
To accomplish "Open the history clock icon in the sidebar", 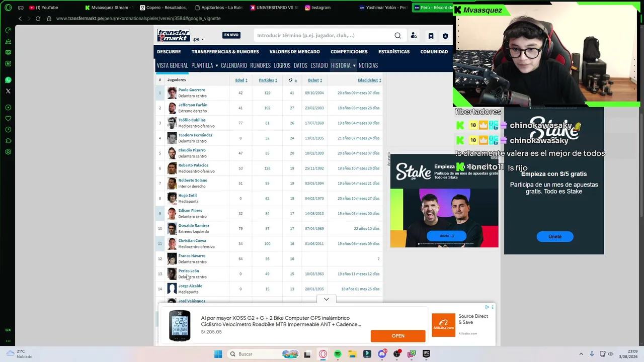I will point(8,130).
